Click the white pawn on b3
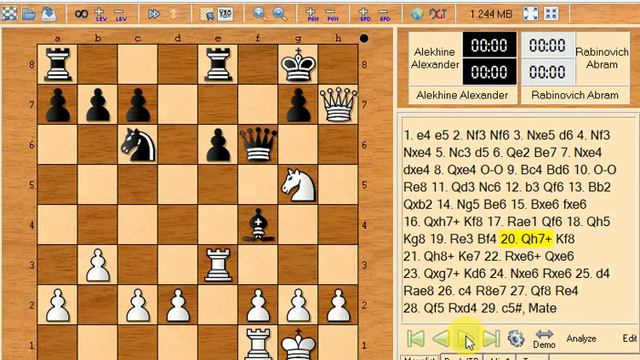Image resolution: width=640 pixels, height=360 pixels. [98, 265]
